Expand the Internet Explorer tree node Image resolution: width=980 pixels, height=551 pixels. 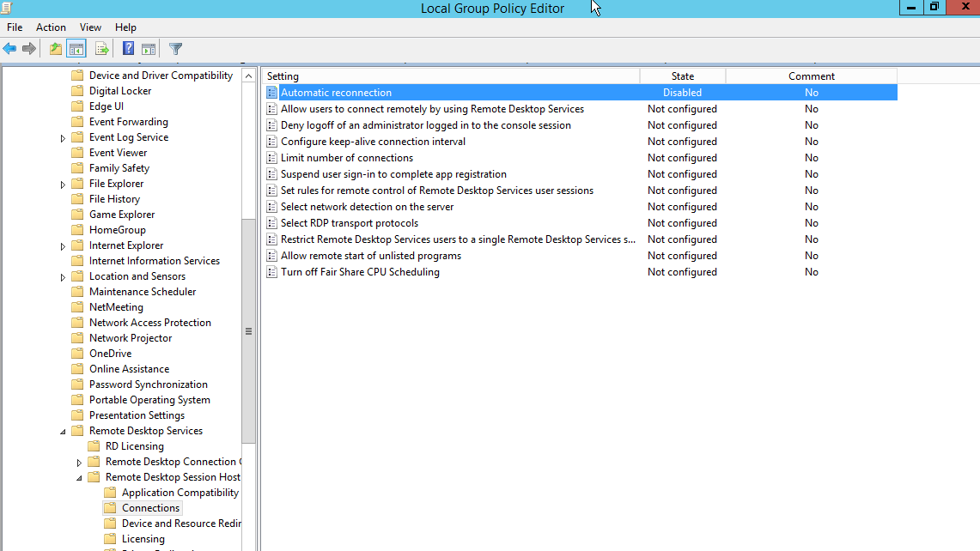point(63,246)
